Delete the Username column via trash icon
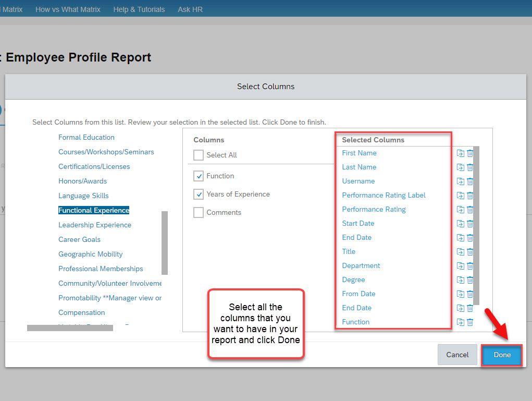 point(470,181)
